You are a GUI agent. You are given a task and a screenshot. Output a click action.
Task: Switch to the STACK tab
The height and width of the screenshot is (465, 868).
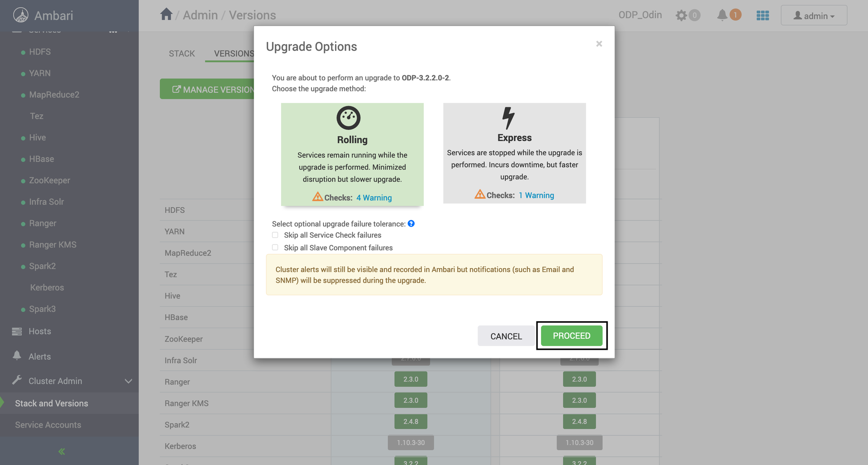[182, 53]
